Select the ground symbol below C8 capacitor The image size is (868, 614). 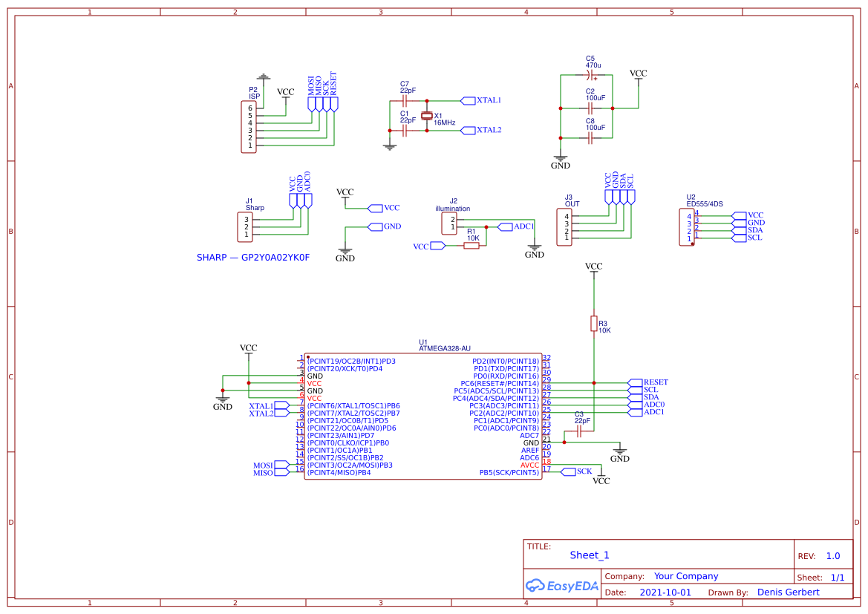click(x=560, y=158)
